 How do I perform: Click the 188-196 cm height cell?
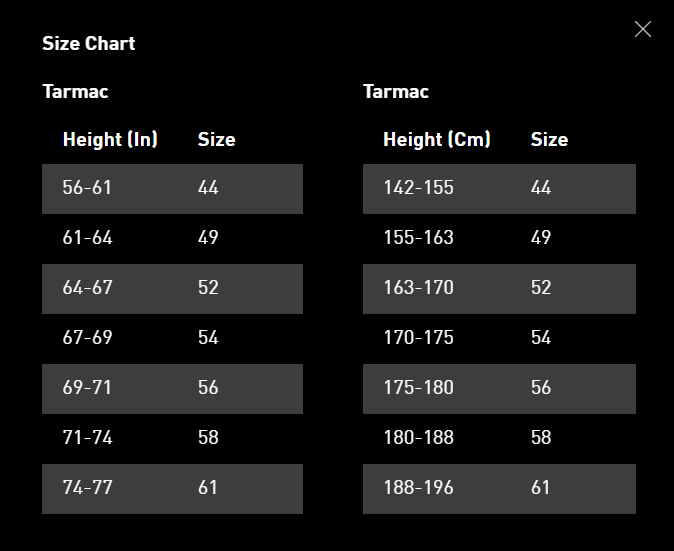[x=418, y=488]
